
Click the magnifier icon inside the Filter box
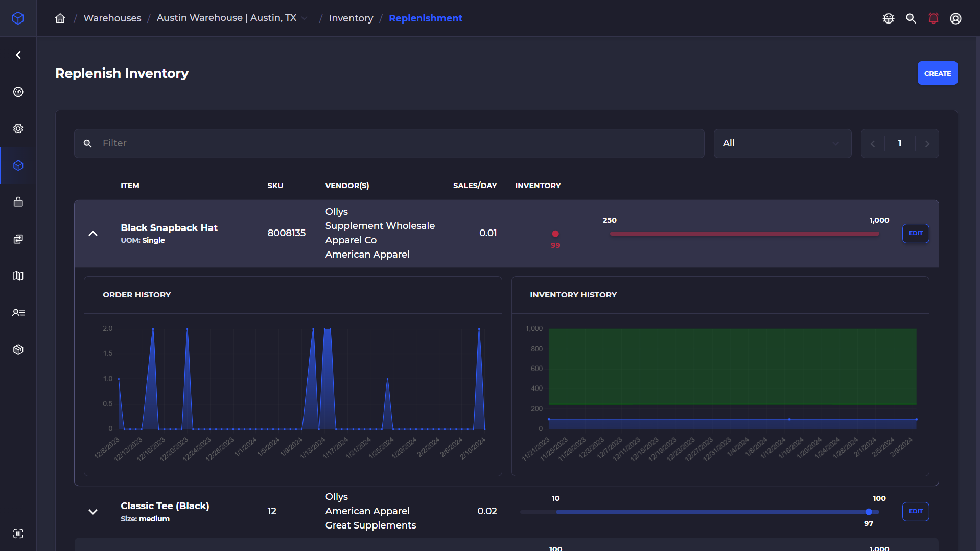pyautogui.click(x=88, y=144)
